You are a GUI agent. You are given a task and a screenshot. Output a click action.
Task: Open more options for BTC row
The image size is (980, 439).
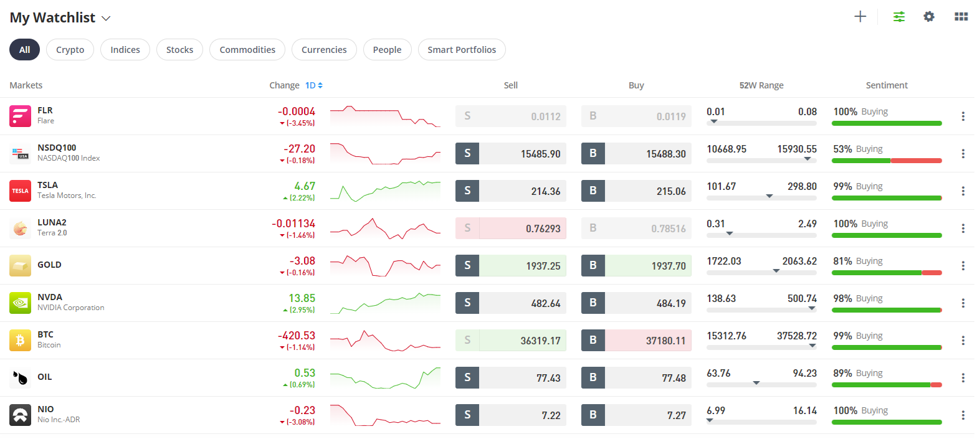pos(963,341)
